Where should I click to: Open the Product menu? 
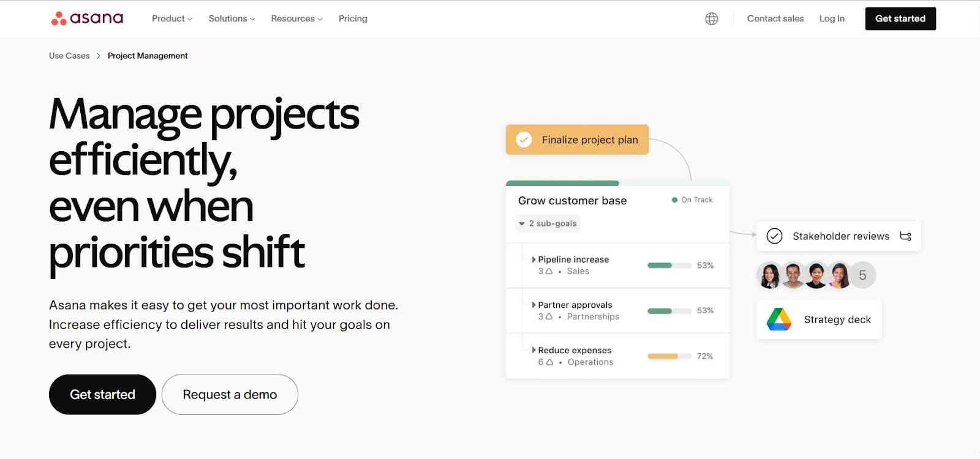pyautogui.click(x=171, y=19)
